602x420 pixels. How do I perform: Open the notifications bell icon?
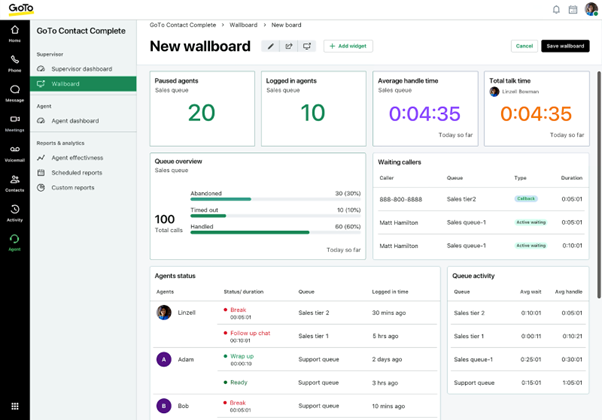556,10
